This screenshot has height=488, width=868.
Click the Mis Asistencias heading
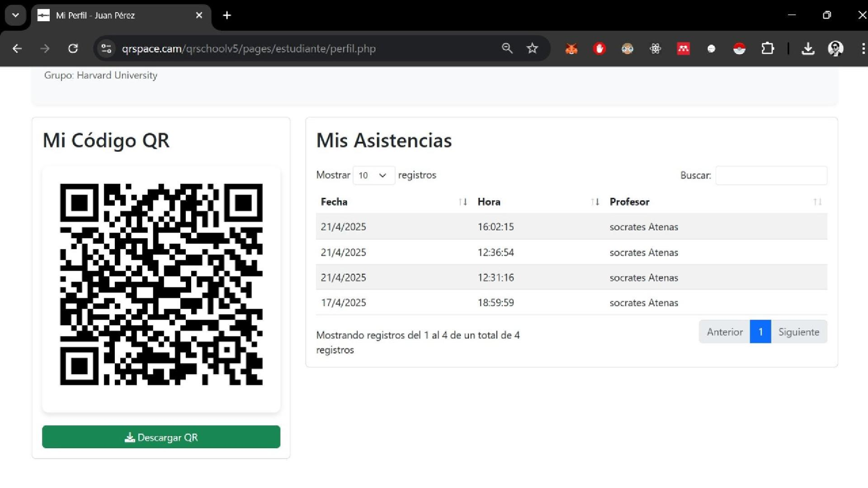pos(384,141)
